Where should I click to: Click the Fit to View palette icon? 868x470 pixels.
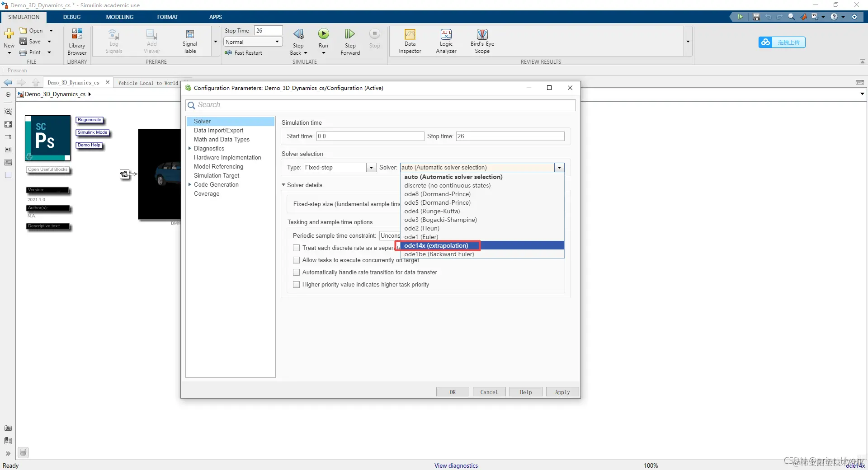click(x=8, y=124)
